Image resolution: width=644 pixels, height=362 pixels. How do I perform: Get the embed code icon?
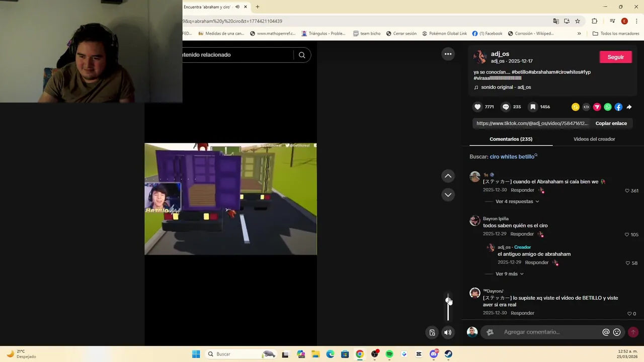click(586, 107)
